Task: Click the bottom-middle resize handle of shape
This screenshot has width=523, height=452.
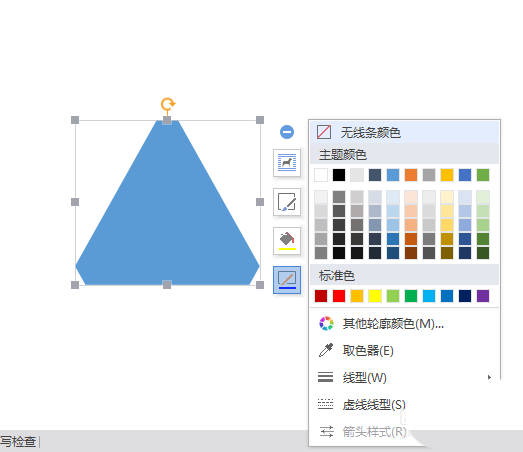Action: coord(167,285)
